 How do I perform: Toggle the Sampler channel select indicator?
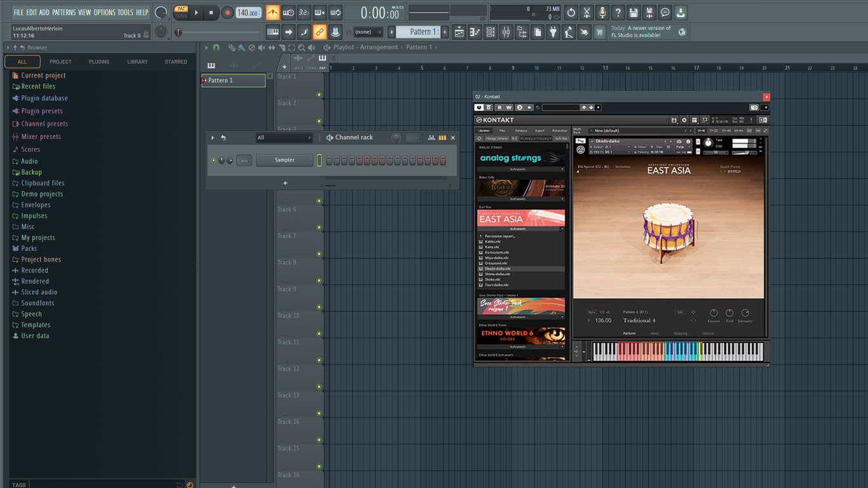(320, 161)
